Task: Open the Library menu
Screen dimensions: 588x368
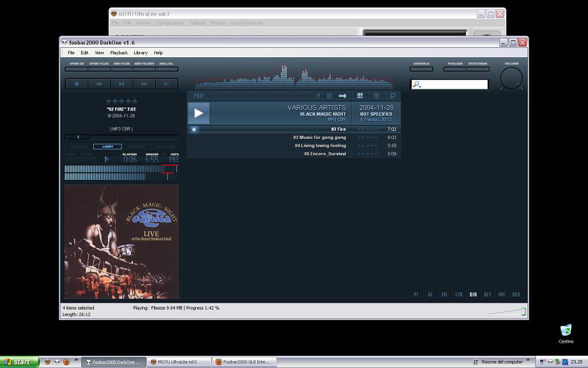Action: pyautogui.click(x=141, y=53)
